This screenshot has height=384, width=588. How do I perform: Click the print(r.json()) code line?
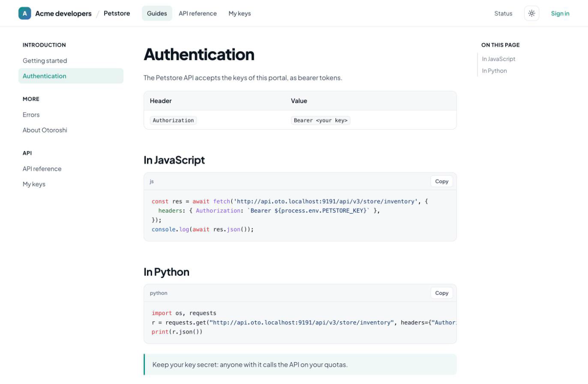coord(177,332)
